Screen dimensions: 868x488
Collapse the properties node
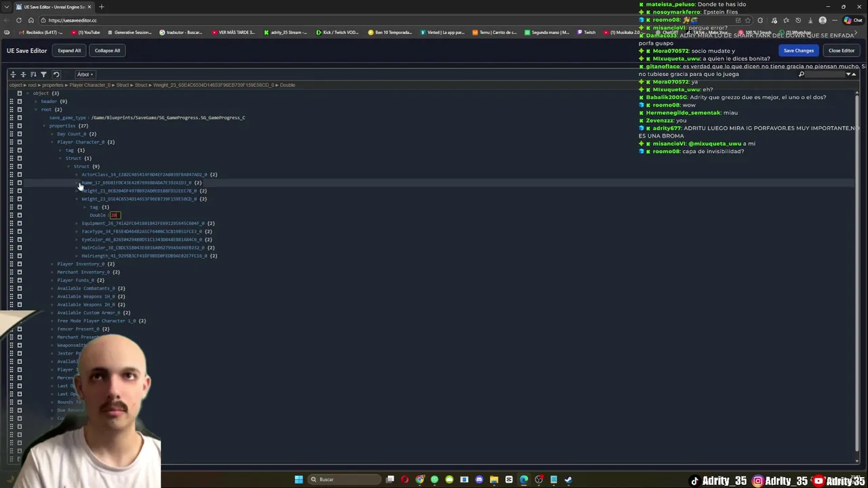(44, 126)
